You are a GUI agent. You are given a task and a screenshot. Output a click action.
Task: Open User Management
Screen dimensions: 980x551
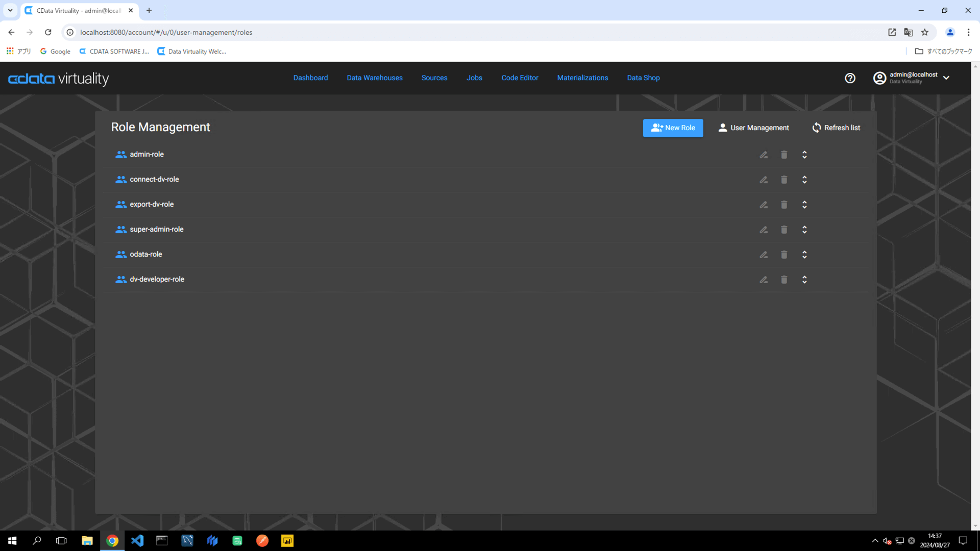tap(753, 128)
